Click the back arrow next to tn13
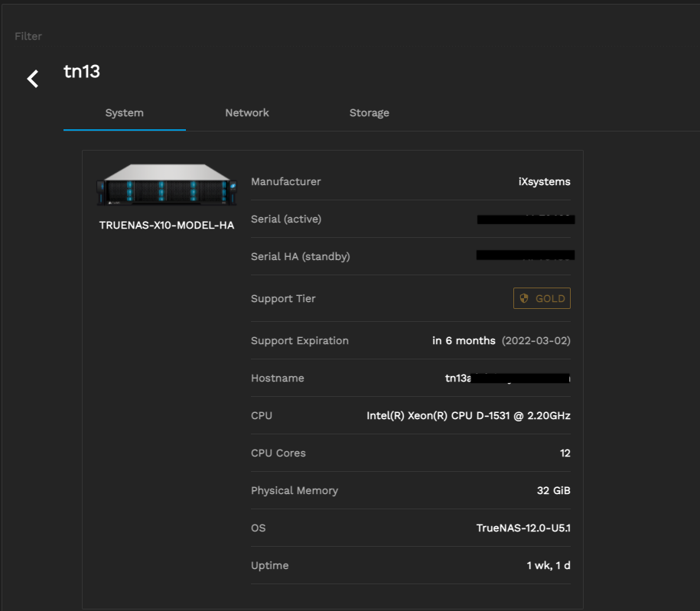 click(33, 78)
